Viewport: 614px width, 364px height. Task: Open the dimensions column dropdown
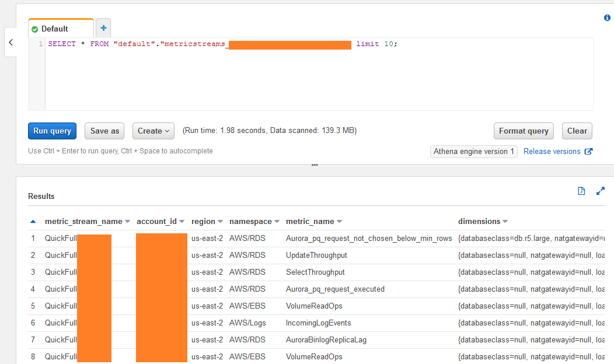click(504, 222)
